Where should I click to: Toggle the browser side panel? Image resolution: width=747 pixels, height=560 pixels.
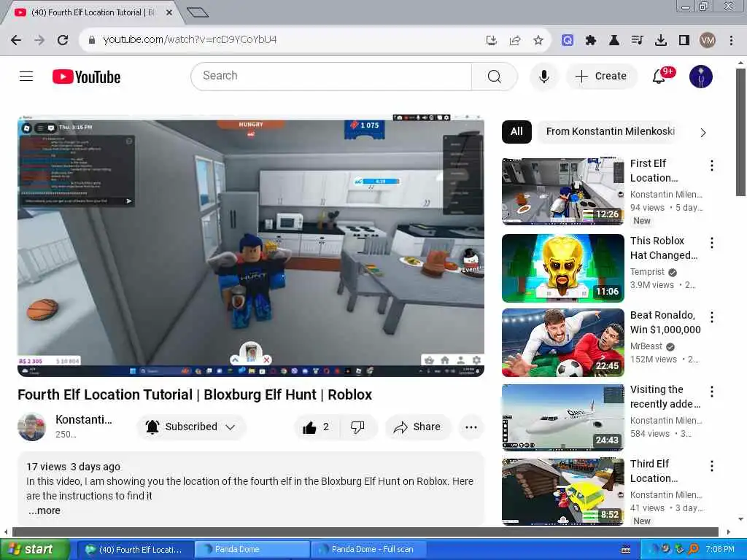[684, 41]
